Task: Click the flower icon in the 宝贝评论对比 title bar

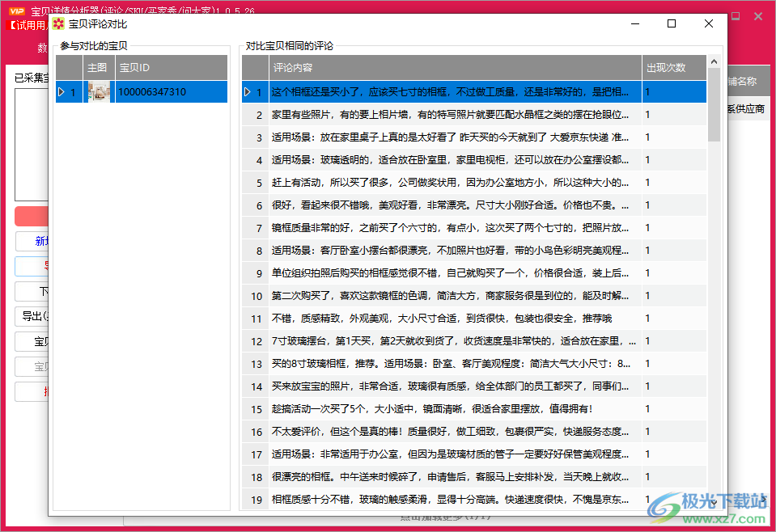Action: (58, 24)
